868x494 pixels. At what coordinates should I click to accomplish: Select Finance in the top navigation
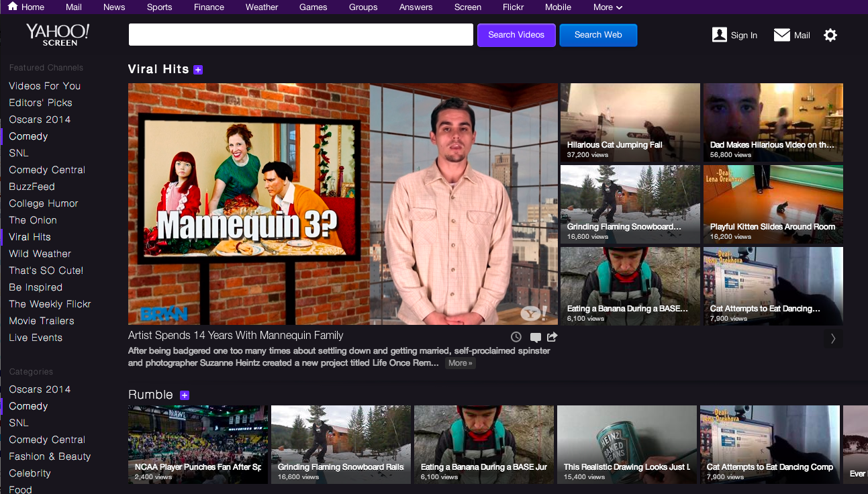tap(209, 7)
